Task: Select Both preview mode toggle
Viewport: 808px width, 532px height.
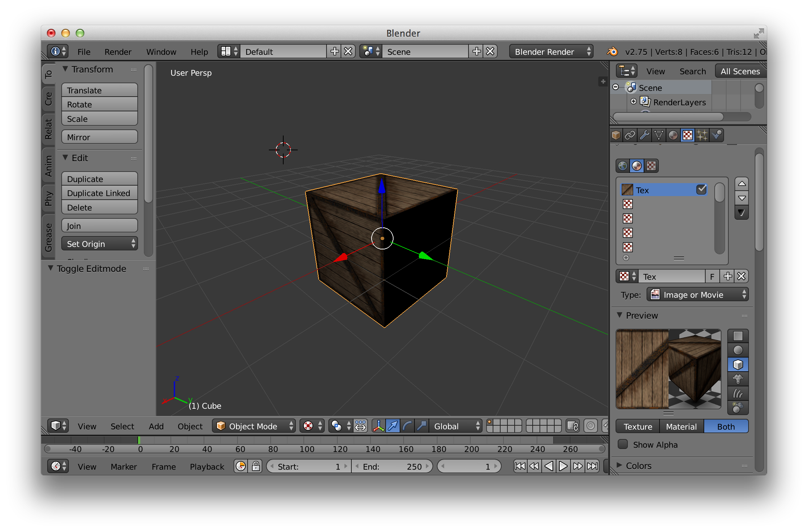Action: 725,426
